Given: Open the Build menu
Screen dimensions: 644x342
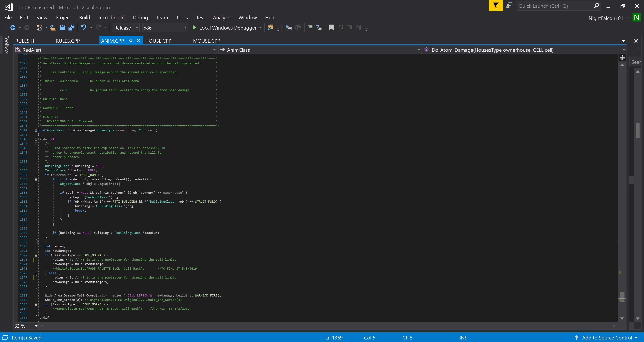Looking at the screenshot, I should click(x=85, y=17).
